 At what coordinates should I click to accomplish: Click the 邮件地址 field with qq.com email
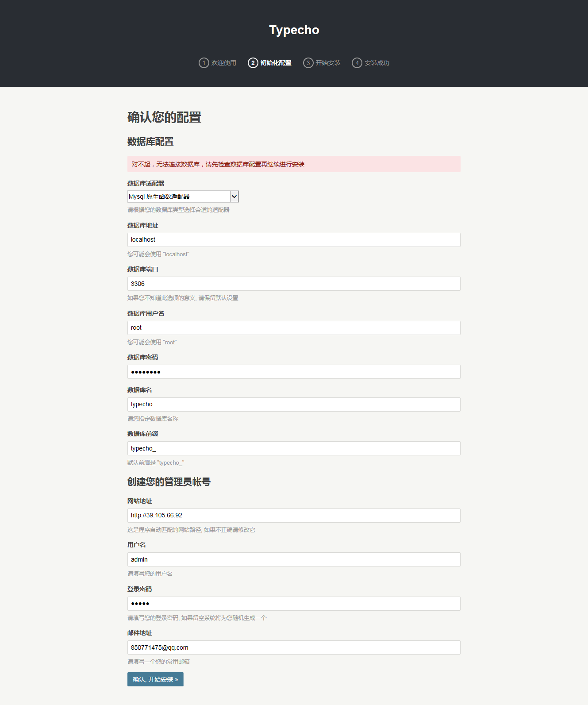[x=294, y=647]
